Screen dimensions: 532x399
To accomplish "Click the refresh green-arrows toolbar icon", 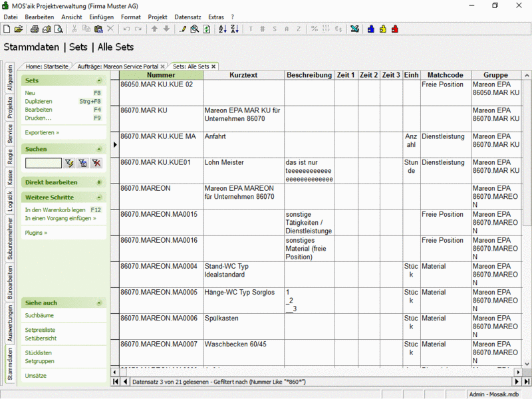I will (x=206, y=29).
